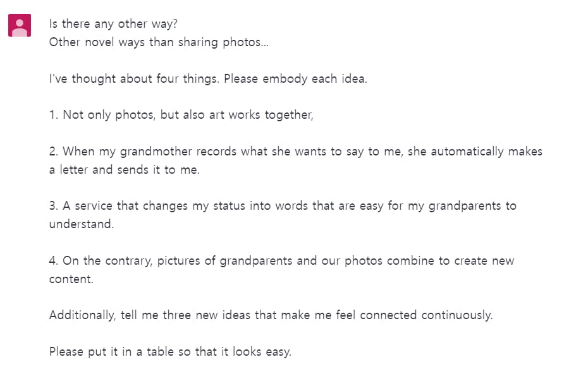The height and width of the screenshot is (381, 588).
Task: Click the first line of list item 2
Action: point(295,152)
